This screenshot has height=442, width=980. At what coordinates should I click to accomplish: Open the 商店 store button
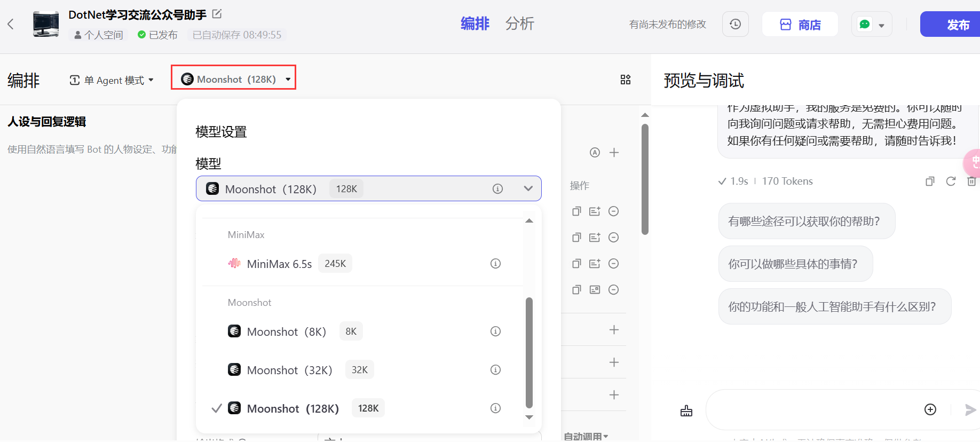(x=800, y=24)
